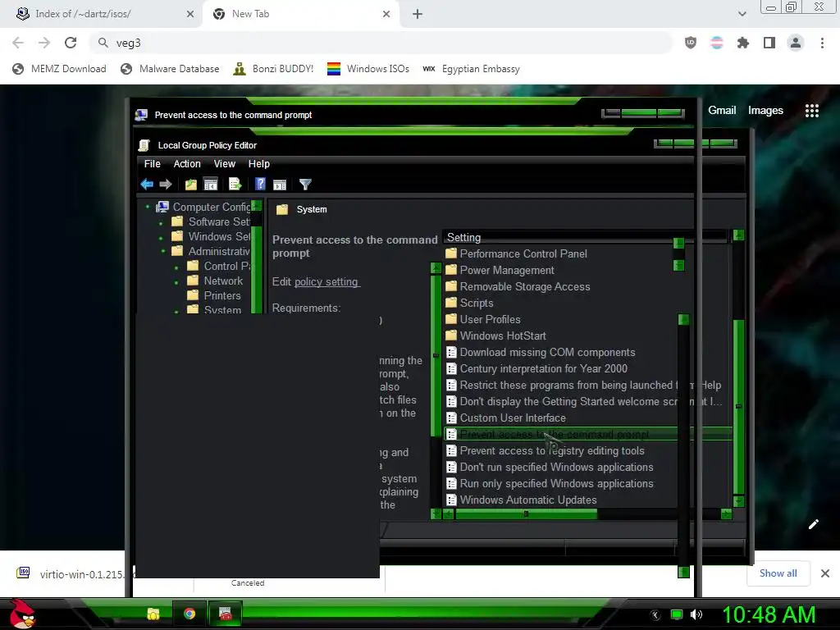
Task: Open Images link
Action: (765, 111)
